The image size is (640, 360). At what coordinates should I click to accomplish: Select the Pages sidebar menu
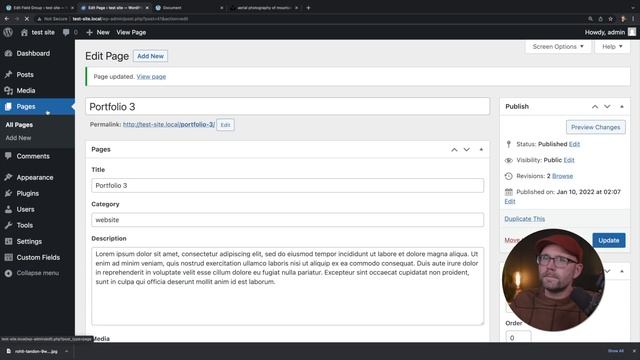37,107
